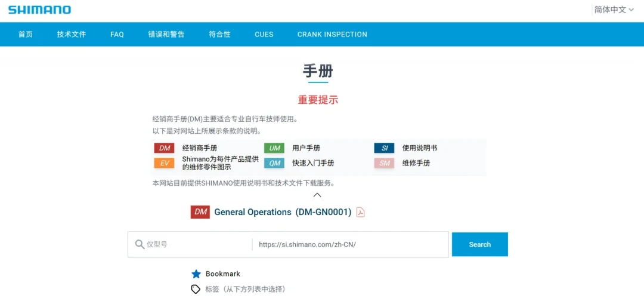644x301 pixels.
Task: Click the dark blue SI badge icon
Action: (385, 148)
